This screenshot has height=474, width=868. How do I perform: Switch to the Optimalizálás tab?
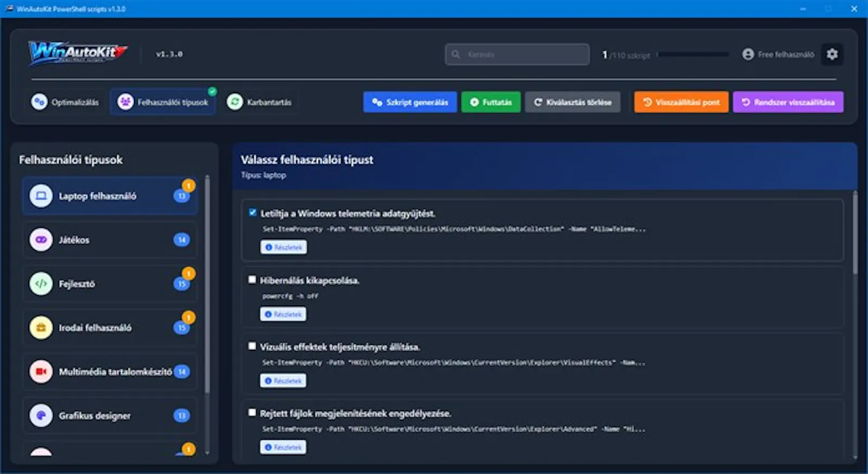66,102
